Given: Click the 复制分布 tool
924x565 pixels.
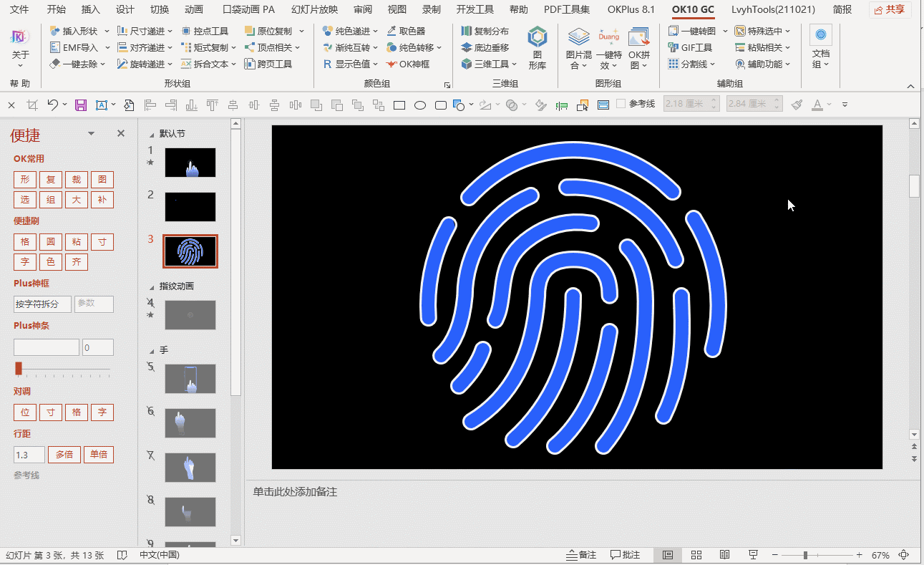Looking at the screenshot, I should click(485, 31).
